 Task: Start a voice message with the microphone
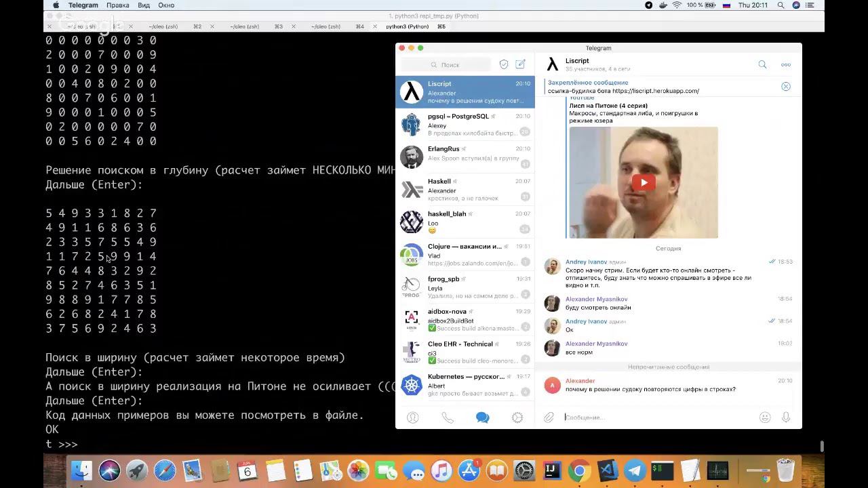pyautogui.click(x=786, y=418)
